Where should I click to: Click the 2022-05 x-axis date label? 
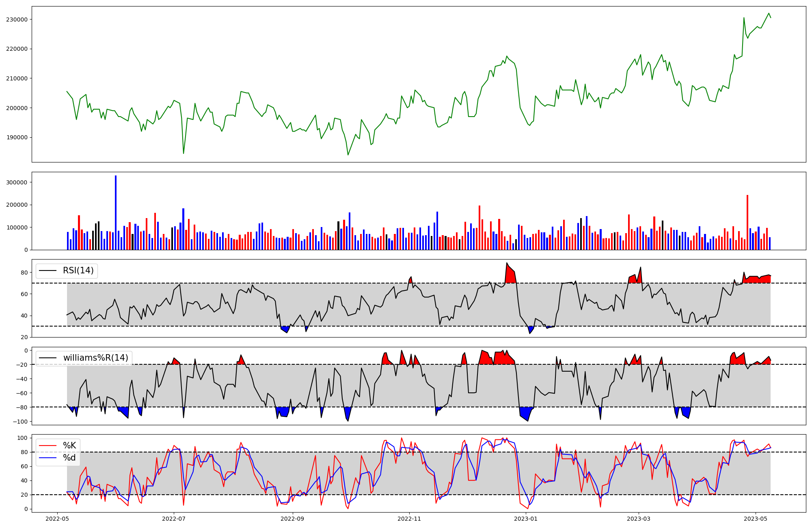57,519
